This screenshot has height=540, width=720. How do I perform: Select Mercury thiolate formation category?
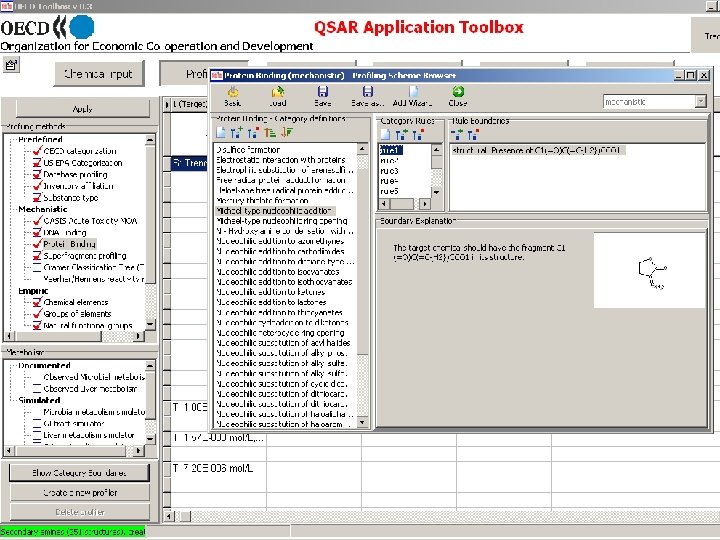tap(262, 201)
